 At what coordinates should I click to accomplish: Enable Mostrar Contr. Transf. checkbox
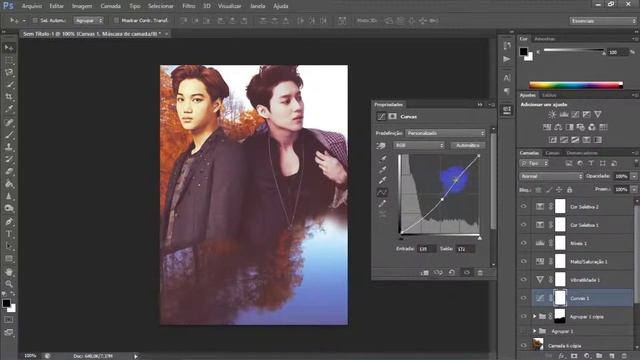point(116,20)
